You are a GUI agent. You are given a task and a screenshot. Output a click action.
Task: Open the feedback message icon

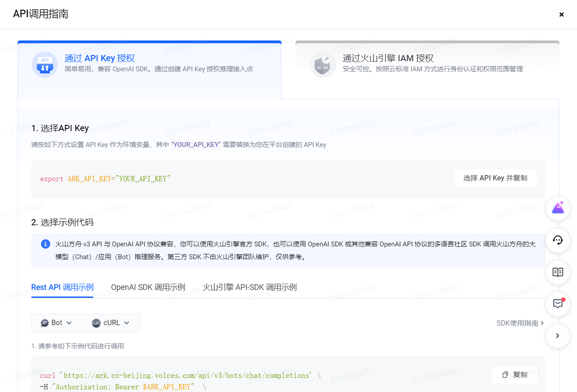pyautogui.click(x=558, y=304)
